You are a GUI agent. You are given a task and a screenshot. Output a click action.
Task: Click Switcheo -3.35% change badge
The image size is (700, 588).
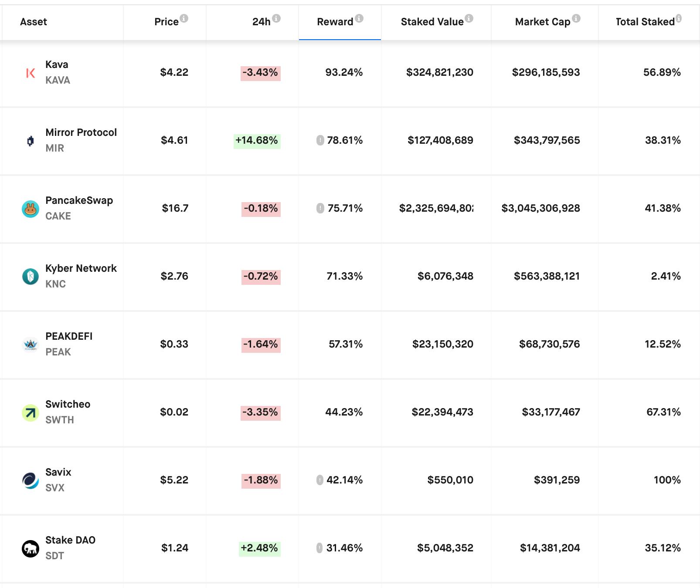[261, 412]
